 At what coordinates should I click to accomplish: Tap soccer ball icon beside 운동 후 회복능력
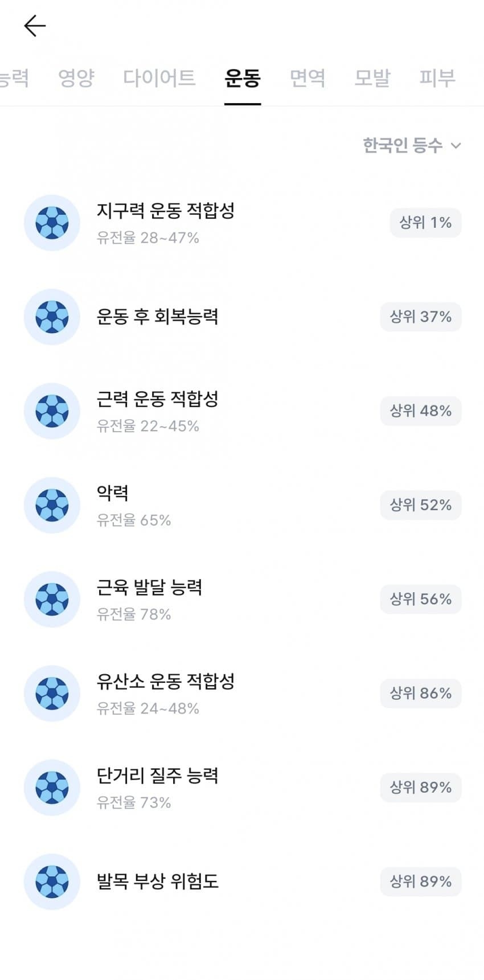(52, 317)
